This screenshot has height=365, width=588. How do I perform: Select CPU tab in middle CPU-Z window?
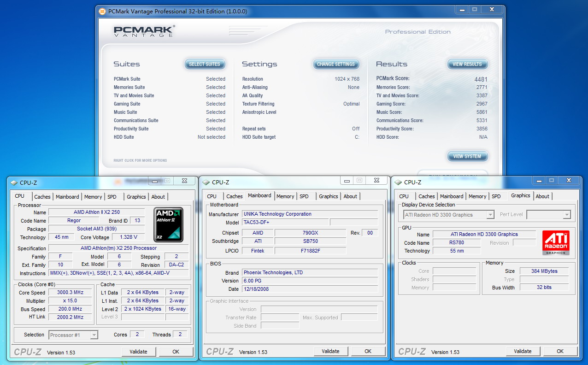212,196
